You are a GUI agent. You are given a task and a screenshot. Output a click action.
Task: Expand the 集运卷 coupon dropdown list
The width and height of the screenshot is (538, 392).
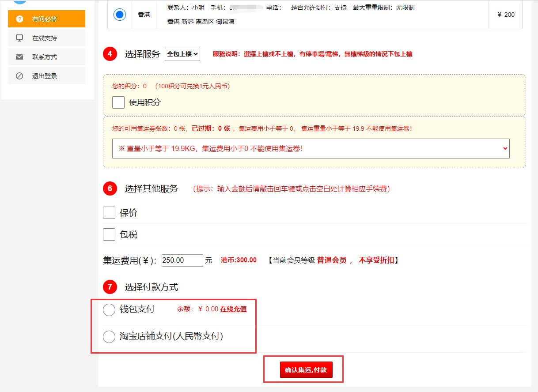click(x=311, y=149)
